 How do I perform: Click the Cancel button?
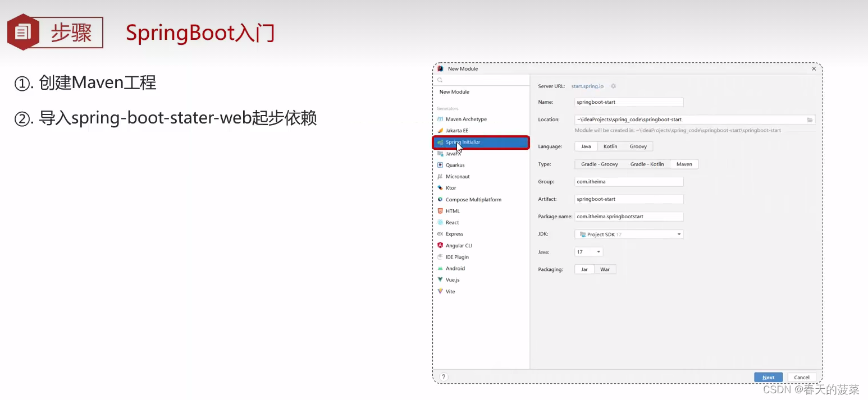pos(802,377)
